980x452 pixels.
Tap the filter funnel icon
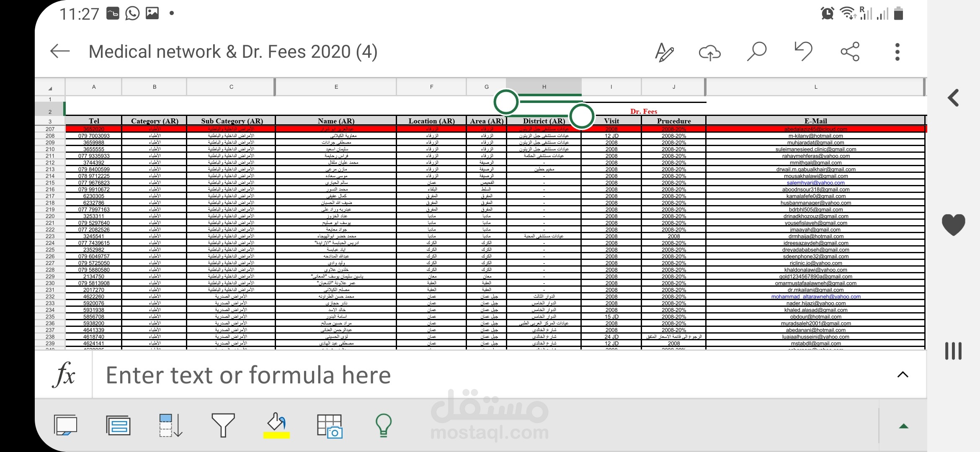point(223,425)
